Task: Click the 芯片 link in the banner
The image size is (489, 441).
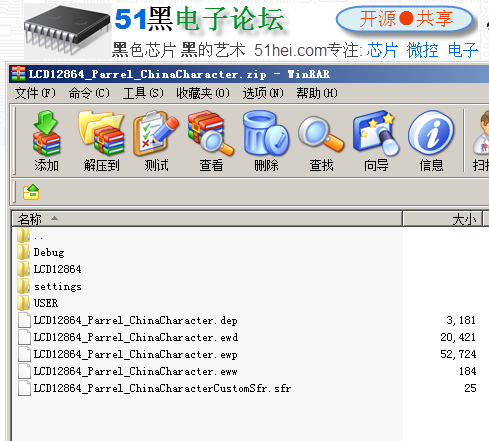Action: (x=382, y=51)
